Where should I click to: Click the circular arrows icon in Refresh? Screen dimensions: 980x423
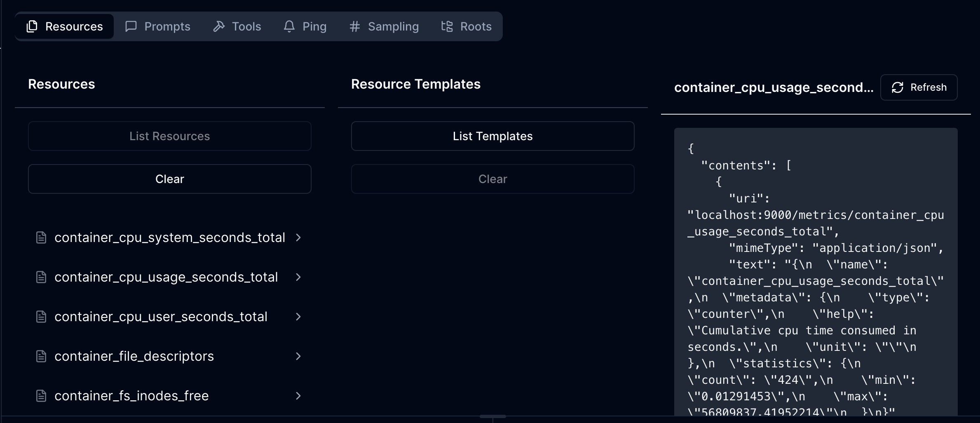[x=897, y=87]
